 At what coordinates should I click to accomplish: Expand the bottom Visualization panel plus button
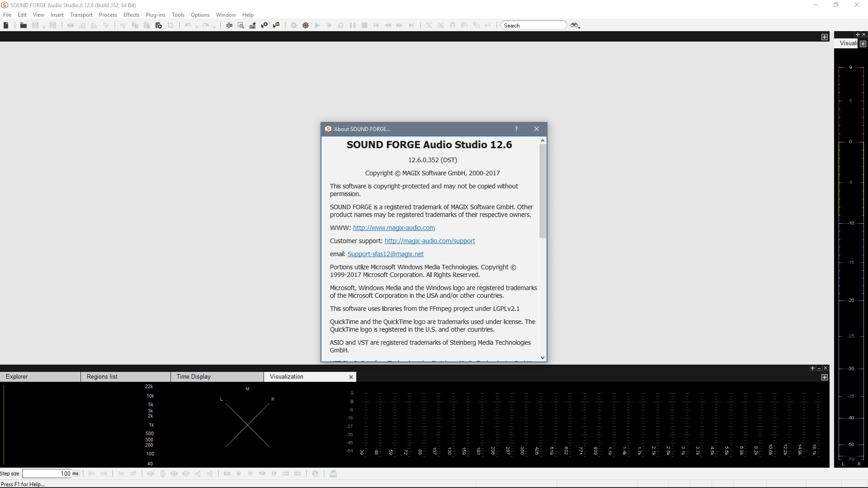(825, 377)
